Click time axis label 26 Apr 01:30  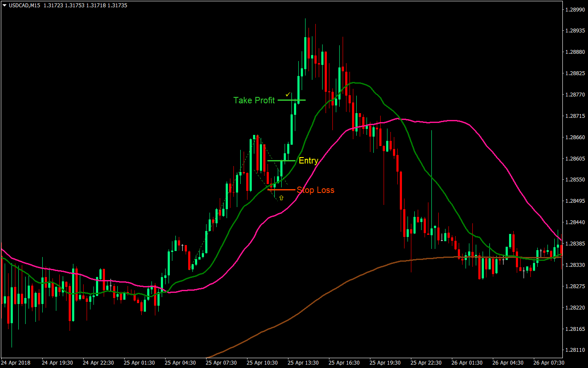pyautogui.click(x=467, y=363)
